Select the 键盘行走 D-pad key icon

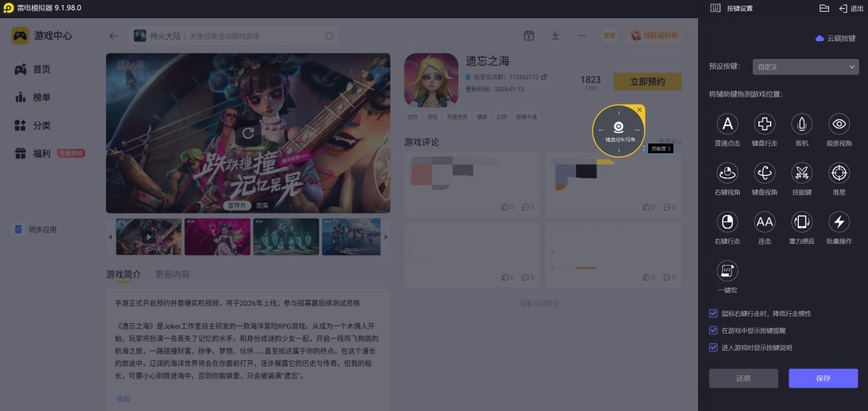point(765,124)
